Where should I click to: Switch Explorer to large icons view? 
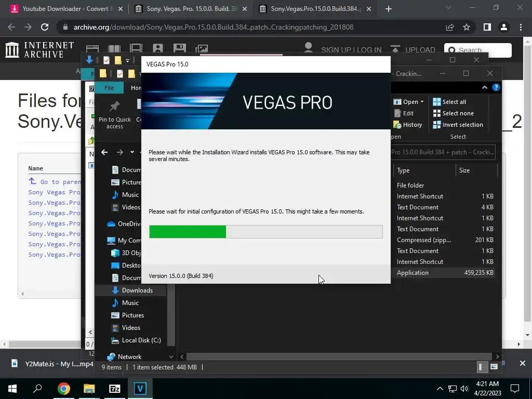pyautogui.click(x=494, y=367)
